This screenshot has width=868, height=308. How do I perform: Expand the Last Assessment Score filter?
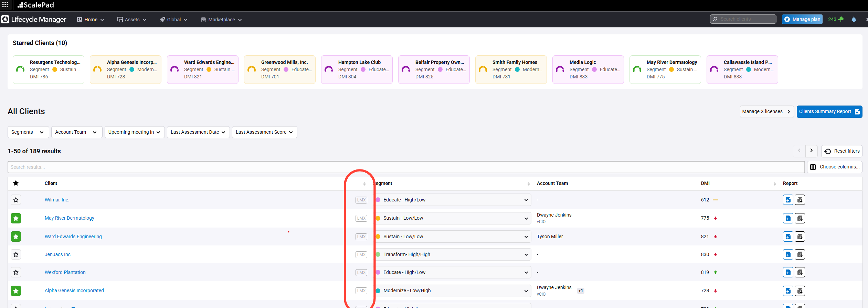point(264,132)
